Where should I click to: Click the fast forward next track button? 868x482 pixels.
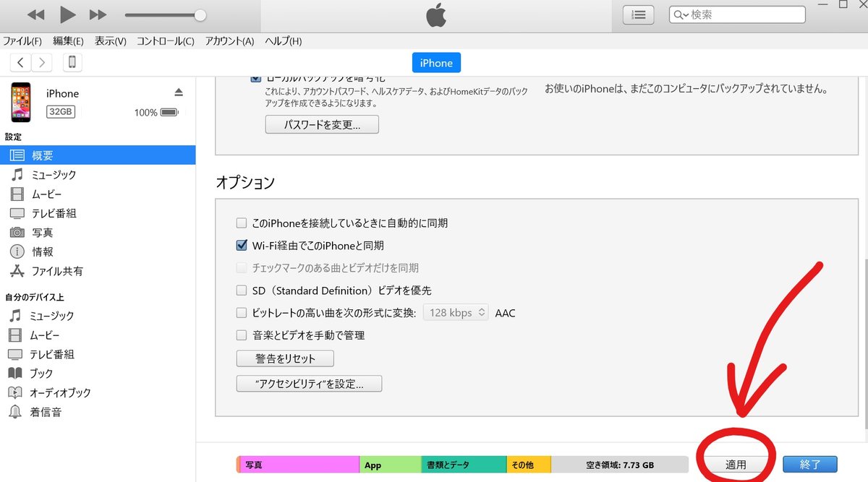98,14
